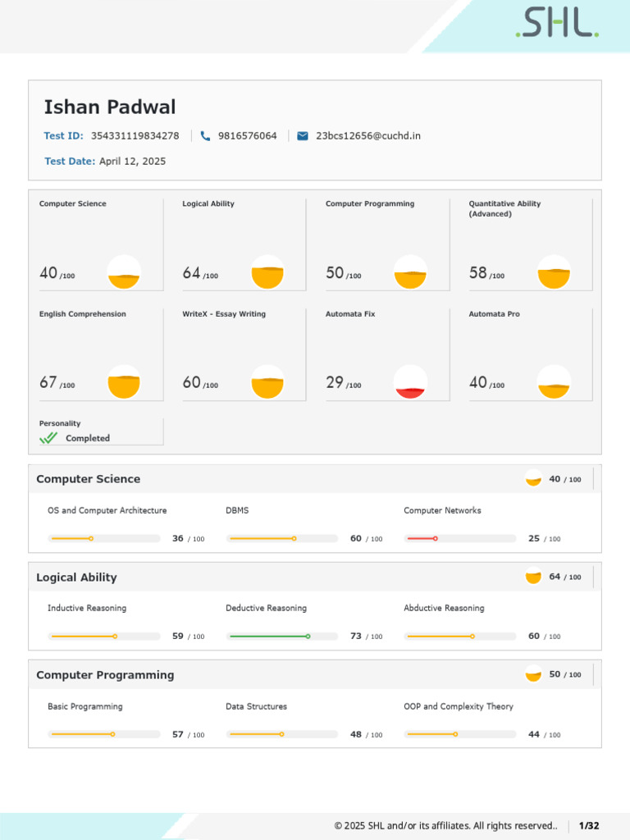Click the red Computer Networks progress bar
The height and width of the screenshot is (840, 630).
(459, 538)
